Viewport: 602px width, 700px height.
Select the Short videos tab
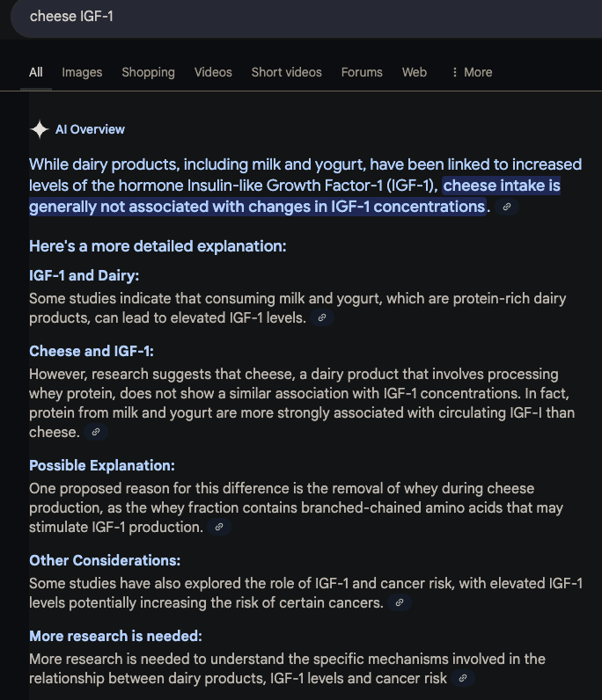click(286, 72)
